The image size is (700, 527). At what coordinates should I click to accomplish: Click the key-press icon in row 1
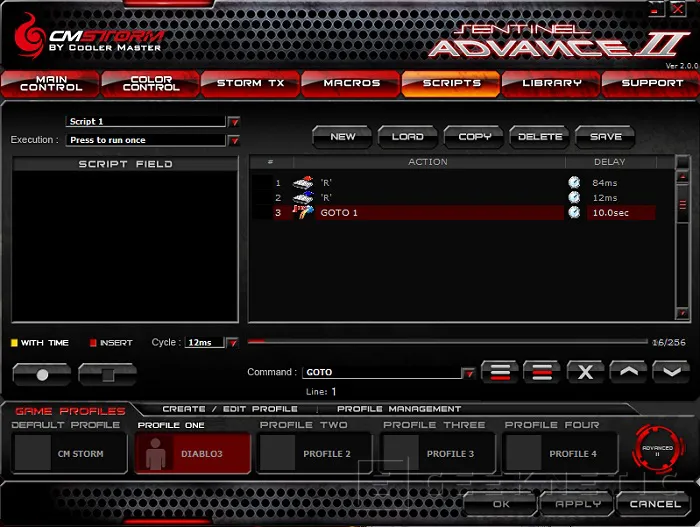click(303, 182)
